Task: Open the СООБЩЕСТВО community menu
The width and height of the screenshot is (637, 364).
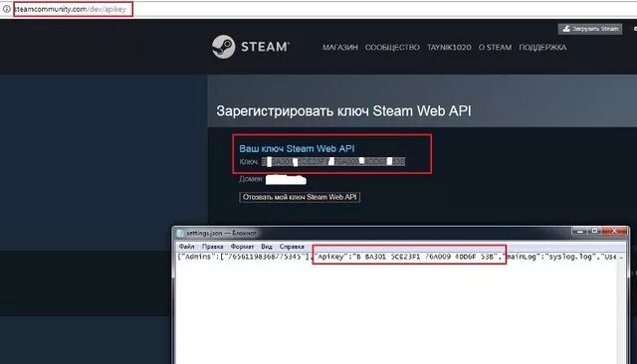Action: (392, 48)
